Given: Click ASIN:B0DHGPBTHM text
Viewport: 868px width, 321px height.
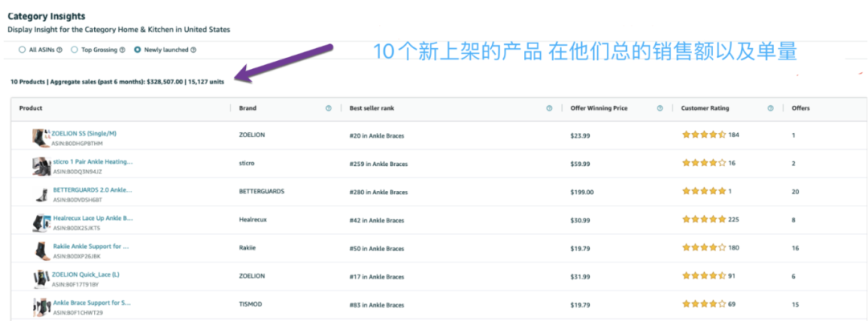Looking at the screenshot, I should 78,143.
